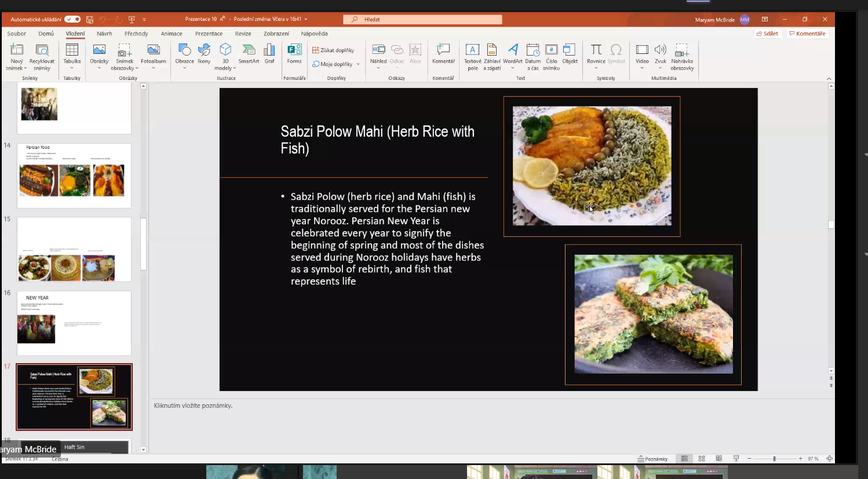
Task: Insert a Textové pole
Action: pos(473,57)
